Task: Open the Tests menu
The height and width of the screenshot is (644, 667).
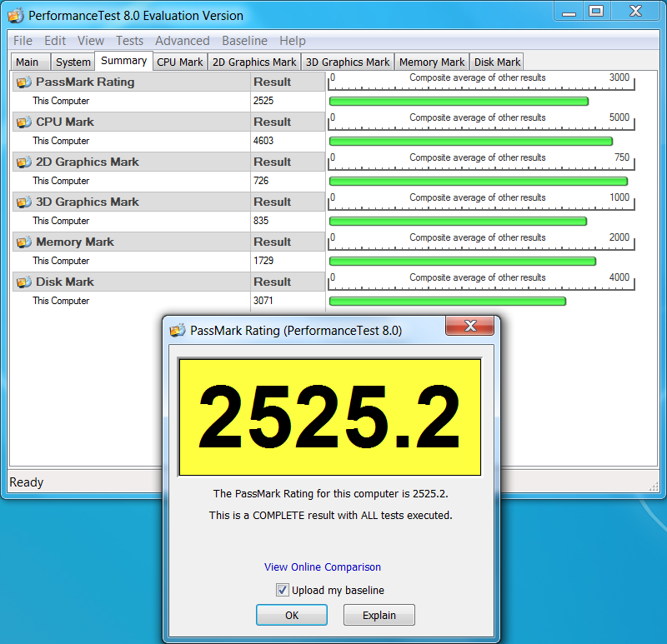Action: coord(130,41)
